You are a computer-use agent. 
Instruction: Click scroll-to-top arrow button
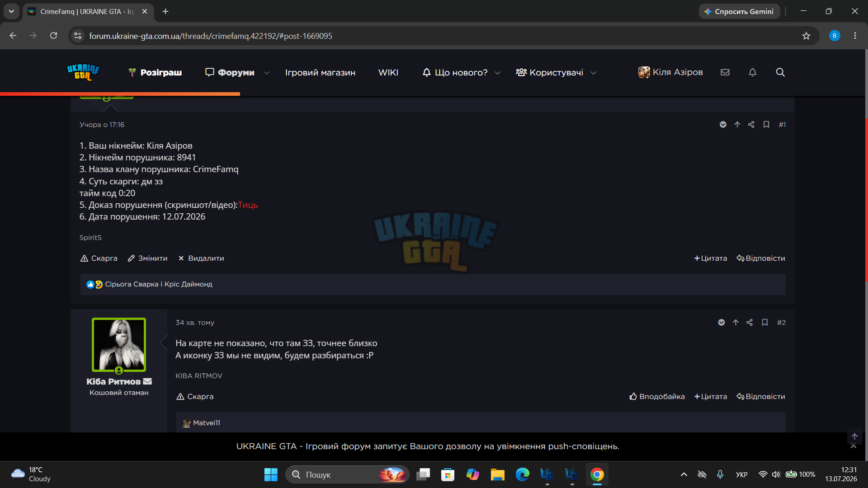click(854, 436)
